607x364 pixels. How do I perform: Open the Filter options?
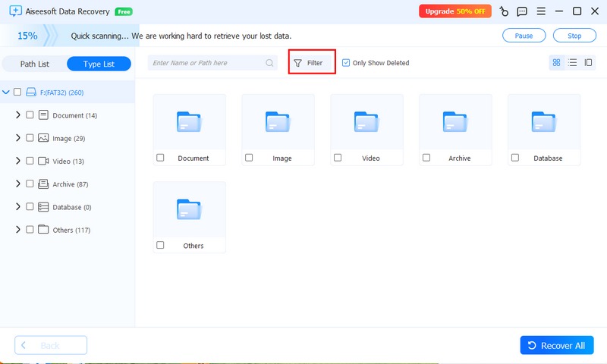pyautogui.click(x=312, y=63)
